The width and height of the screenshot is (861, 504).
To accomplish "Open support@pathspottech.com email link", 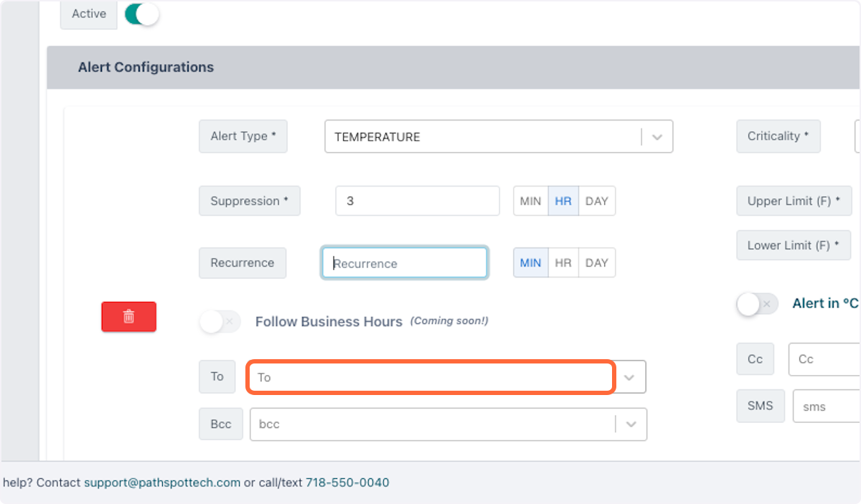I will [x=162, y=482].
